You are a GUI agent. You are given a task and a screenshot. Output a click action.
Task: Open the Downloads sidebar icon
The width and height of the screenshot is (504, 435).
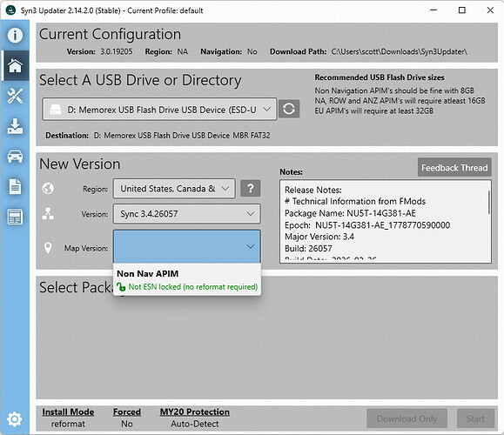pyautogui.click(x=15, y=126)
